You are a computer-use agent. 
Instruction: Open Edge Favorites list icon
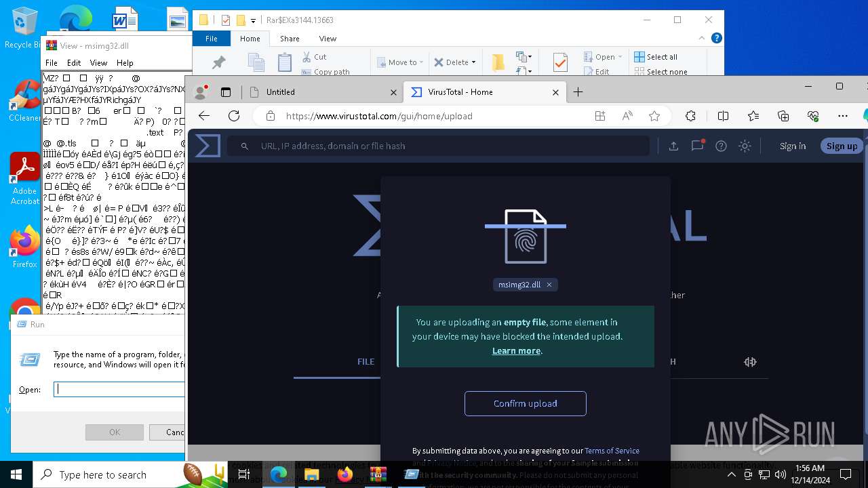753,116
